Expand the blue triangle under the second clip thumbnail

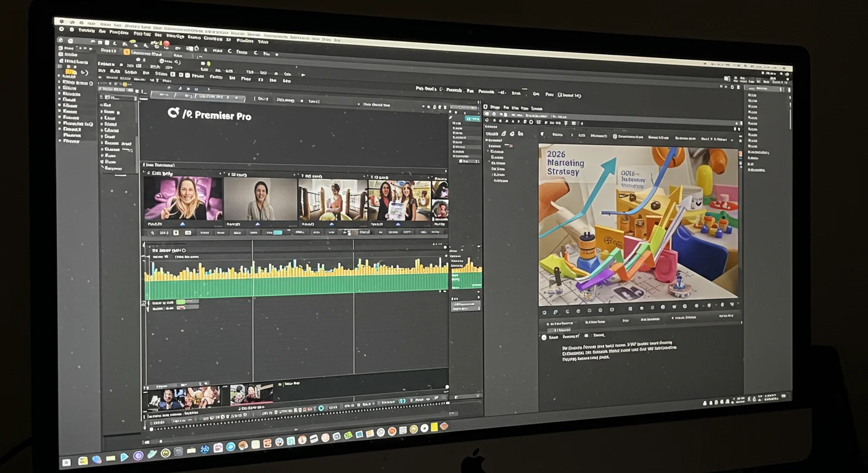click(x=258, y=224)
